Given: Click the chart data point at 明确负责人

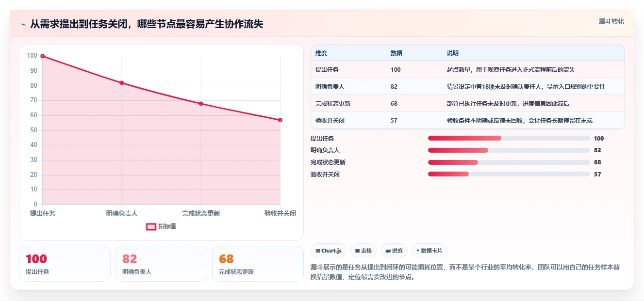Looking at the screenshot, I should click(x=122, y=83).
